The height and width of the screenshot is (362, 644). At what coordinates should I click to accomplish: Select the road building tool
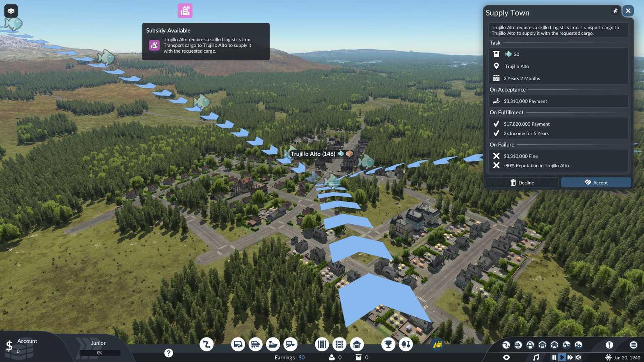[322, 344]
